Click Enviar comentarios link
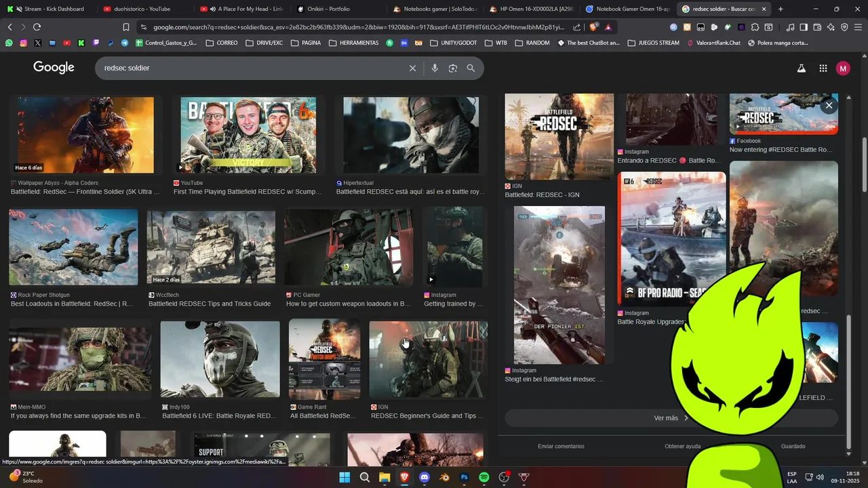The height and width of the screenshot is (488, 868). click(561, 446)
